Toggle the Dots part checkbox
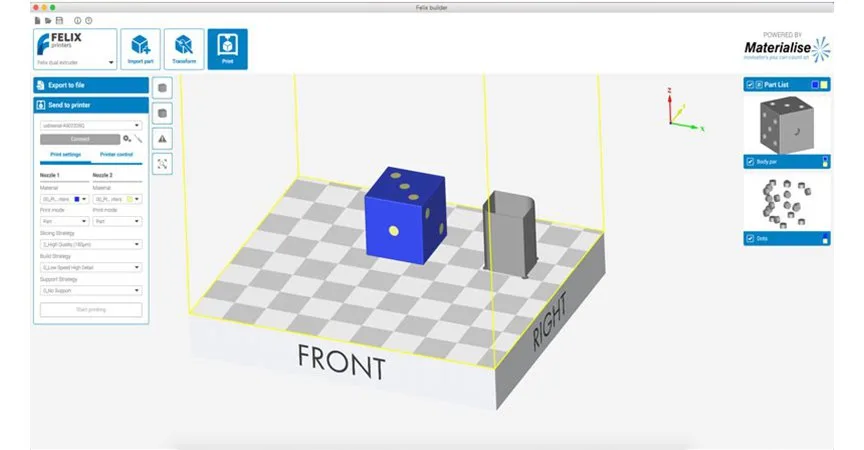This screenshot has width=864, height=450. [750, 238]
